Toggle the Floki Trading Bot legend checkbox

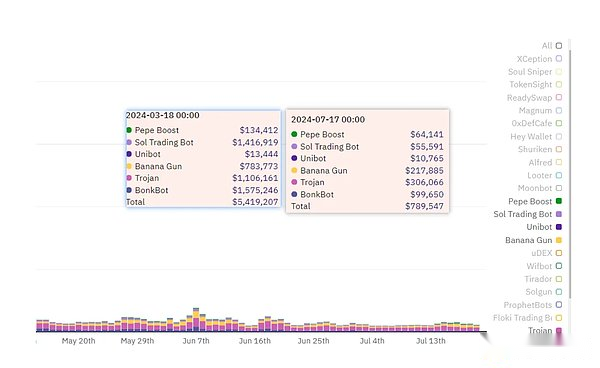point(559,318)
